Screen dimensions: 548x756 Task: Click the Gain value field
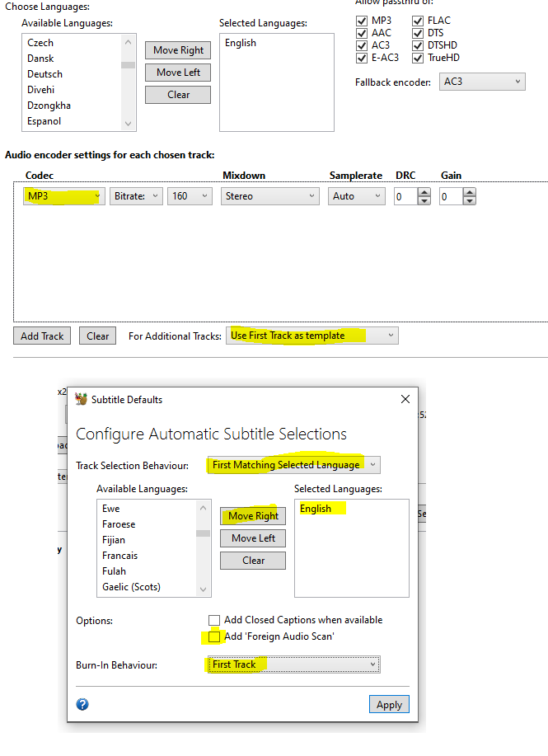pos(451,196)
